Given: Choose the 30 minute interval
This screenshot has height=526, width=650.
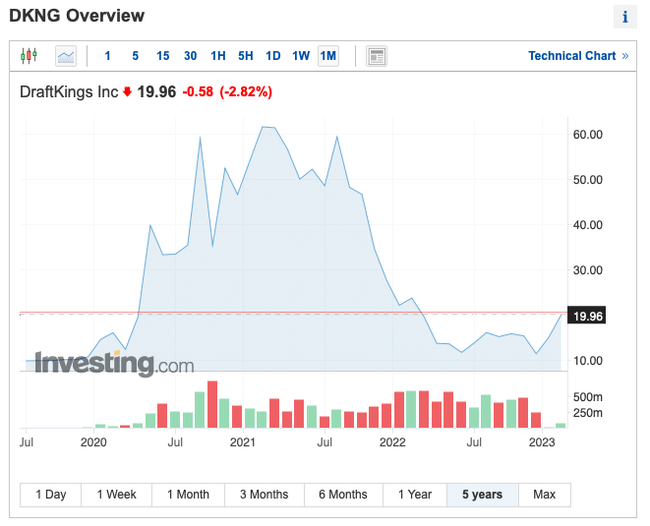Looking at the screenshot, I should [x=190, y=56].
